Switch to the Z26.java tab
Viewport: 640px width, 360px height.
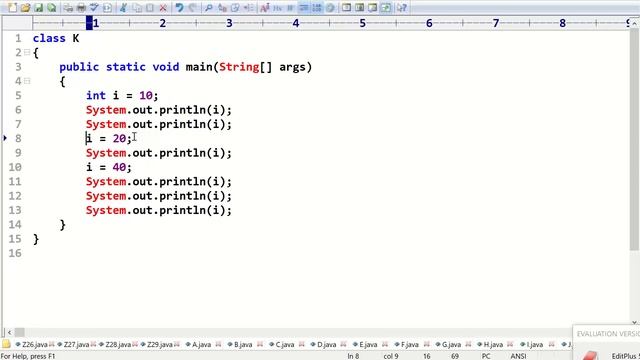tap(35, 344)
